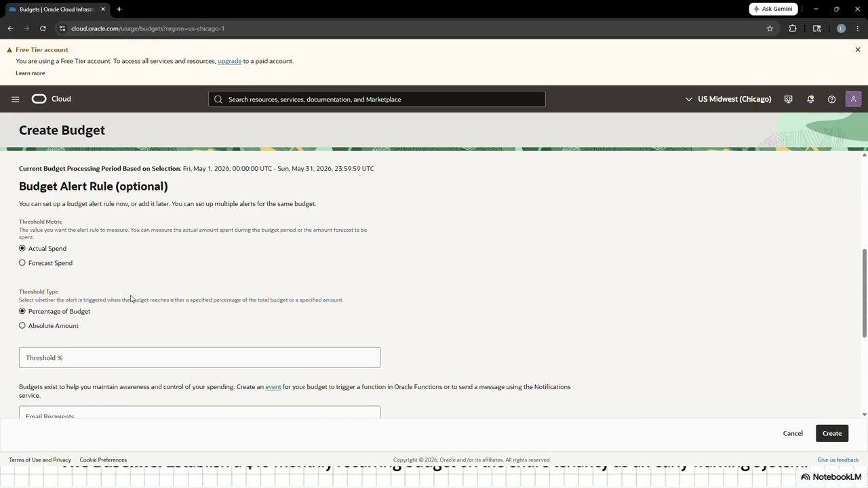
Task: Open the user profile avatar menu
Action: [853, 99]
